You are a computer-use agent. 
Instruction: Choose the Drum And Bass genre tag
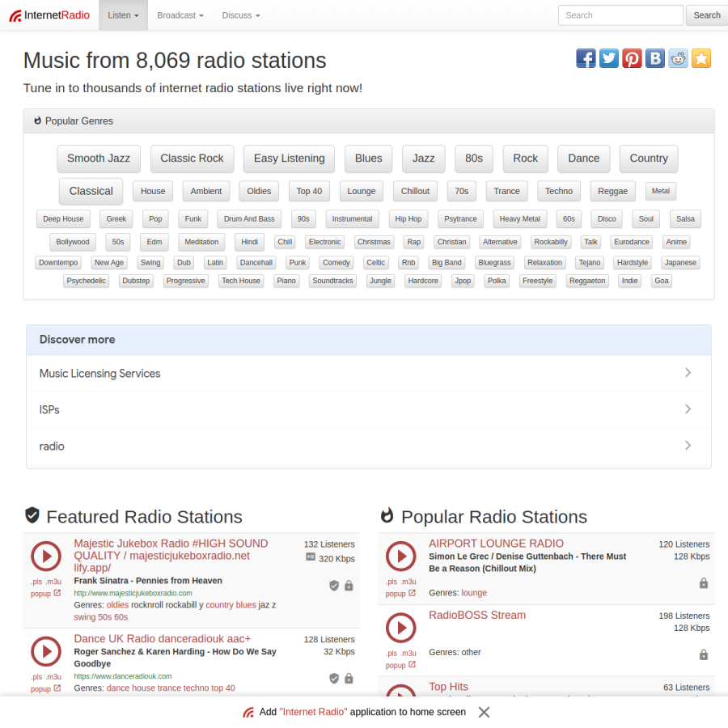tap(249, 218)
